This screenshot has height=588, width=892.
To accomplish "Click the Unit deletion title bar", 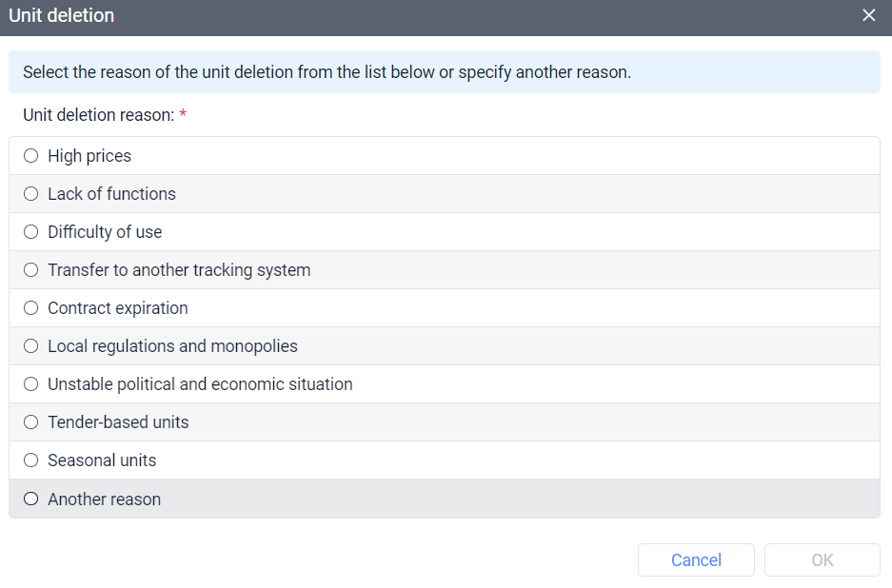I will 61,15.
